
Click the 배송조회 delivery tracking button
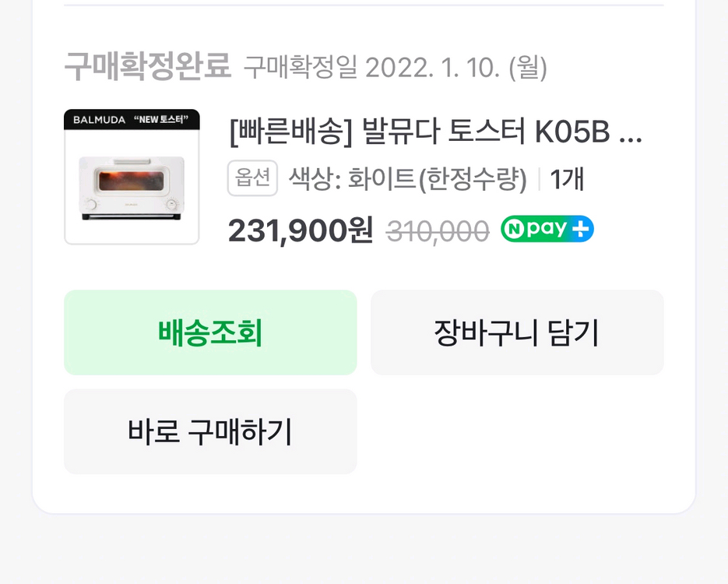pos(210,332)
